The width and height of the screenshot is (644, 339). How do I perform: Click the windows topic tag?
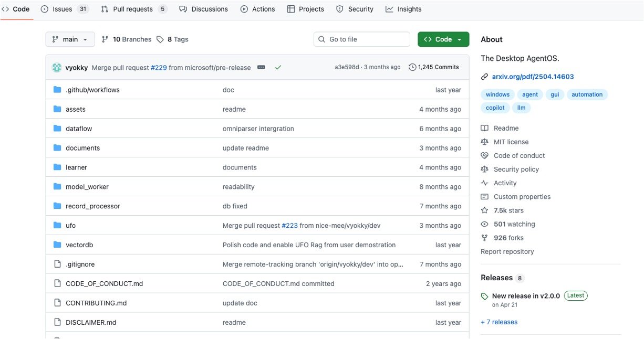(497, 94)
